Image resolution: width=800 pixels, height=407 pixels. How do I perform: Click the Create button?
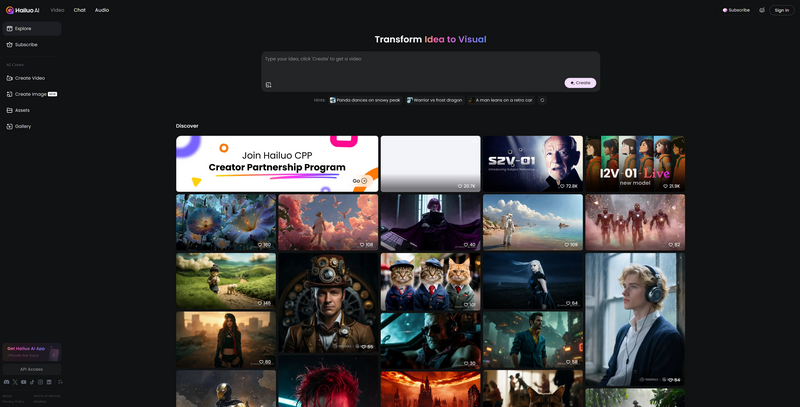tap(580, 83)
